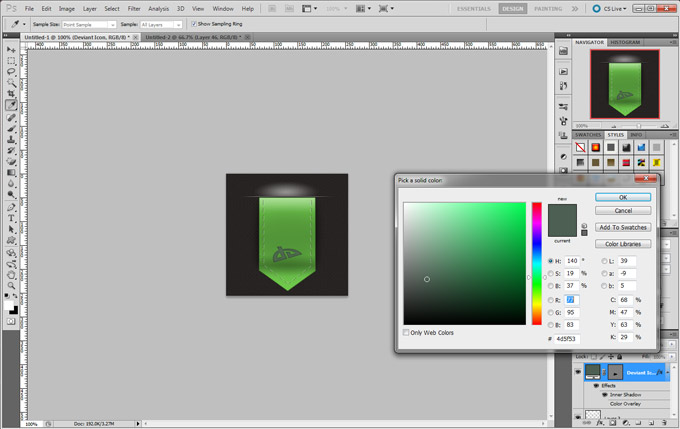Open the CS Live dropdown
Screen dimensions: 680x429
608,8
